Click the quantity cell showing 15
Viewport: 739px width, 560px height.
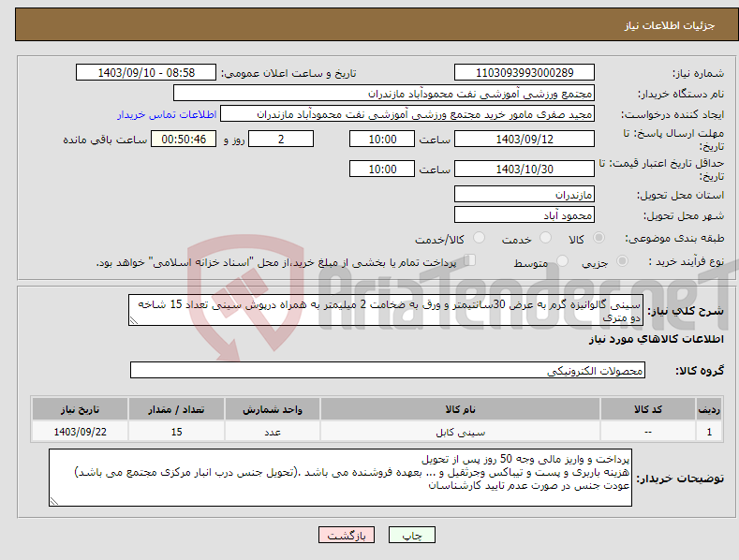pyautogui.click(x=176, y=432)
